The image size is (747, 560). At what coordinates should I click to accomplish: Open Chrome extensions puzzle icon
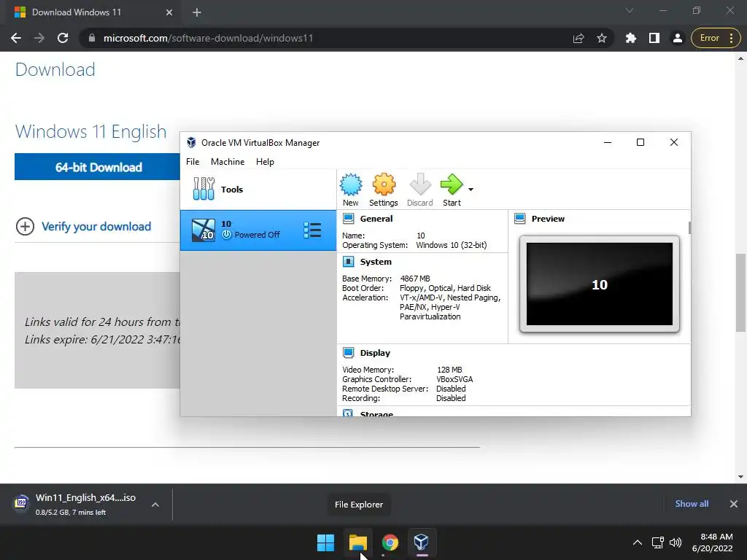pyautogui.click(x=631, y=38)
